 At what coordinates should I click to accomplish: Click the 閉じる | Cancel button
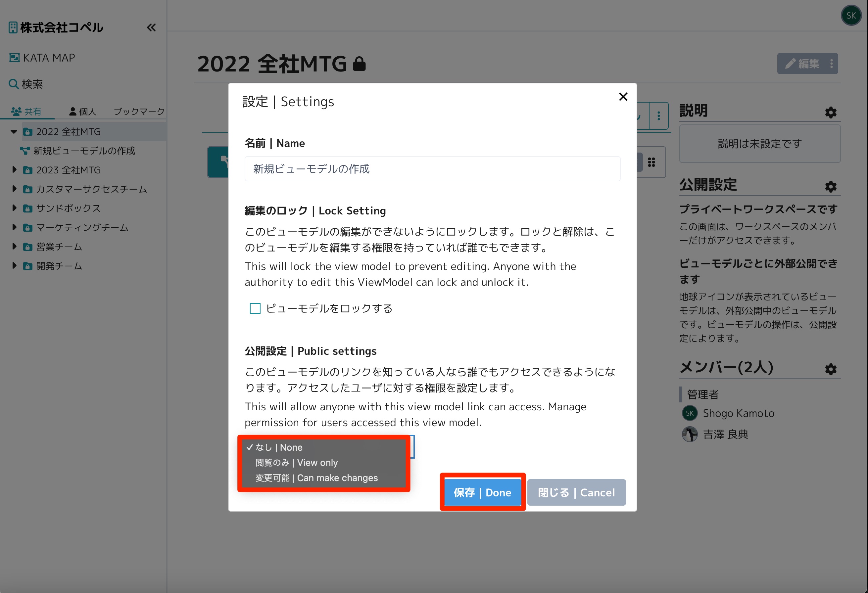click(x=576, y=492)
